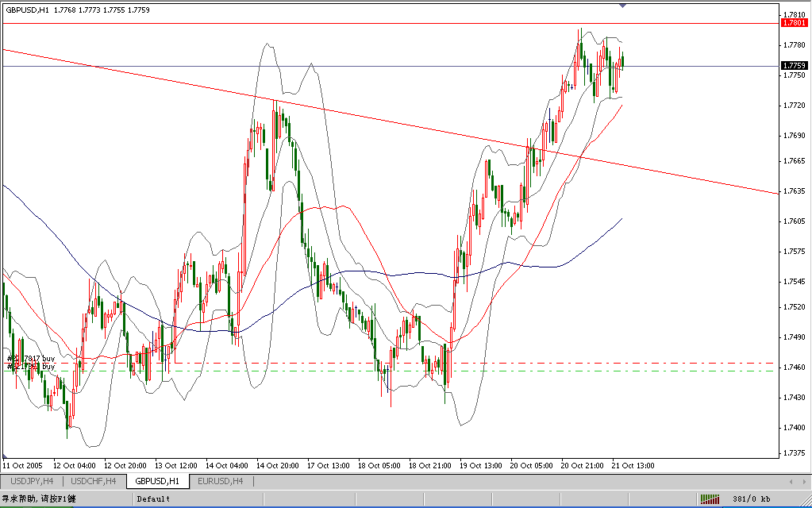Open the USDCHF,H4 chart tab
812x508 pixels.
pos(93,481)
